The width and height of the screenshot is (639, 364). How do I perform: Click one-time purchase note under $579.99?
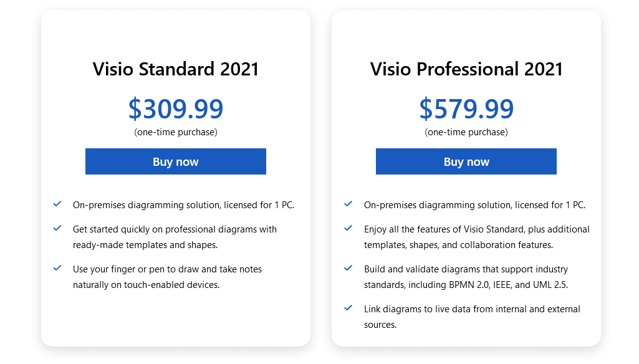466,132
